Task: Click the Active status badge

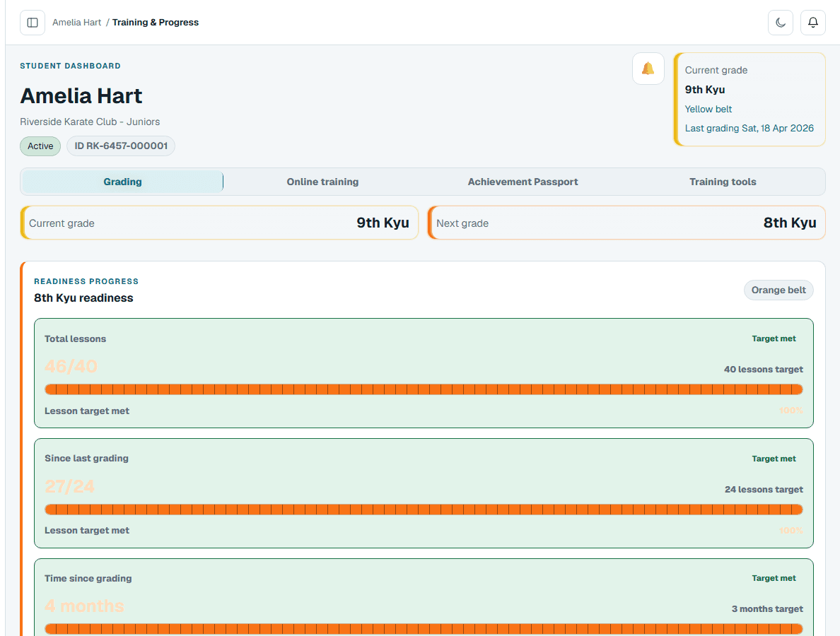Action: click(40, 146)
